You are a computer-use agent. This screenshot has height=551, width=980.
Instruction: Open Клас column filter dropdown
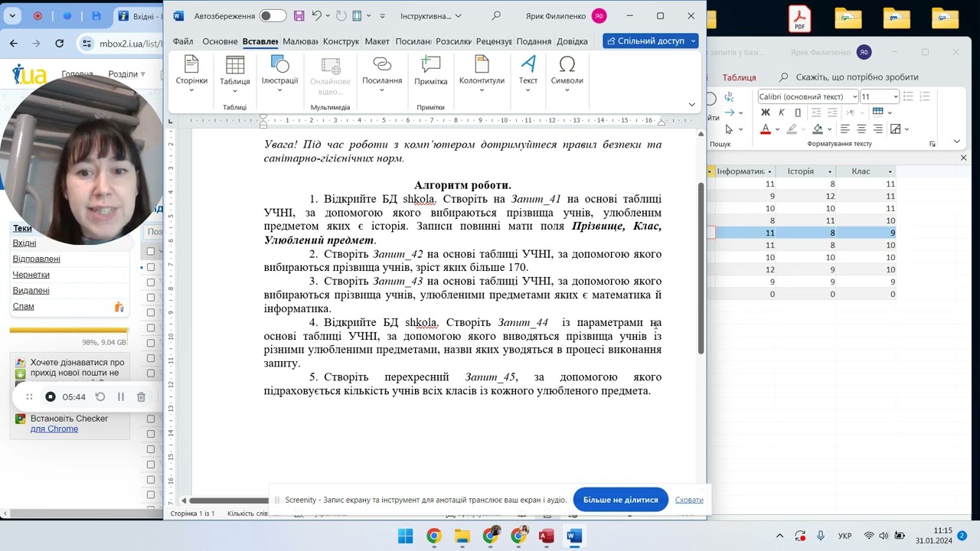click(890, 171)
